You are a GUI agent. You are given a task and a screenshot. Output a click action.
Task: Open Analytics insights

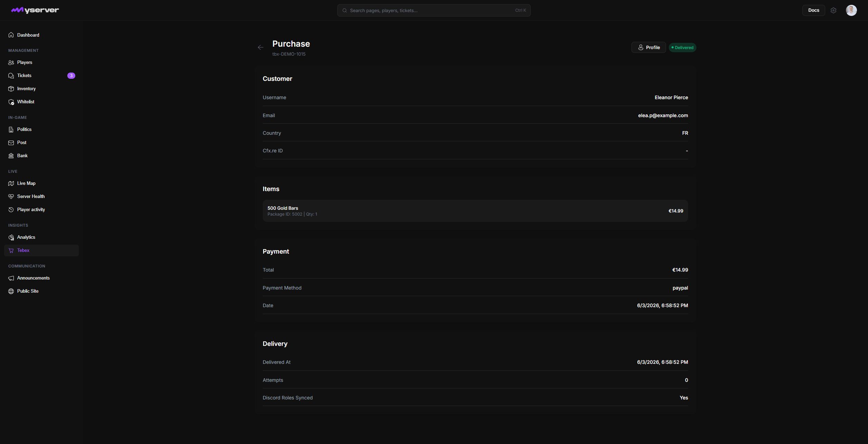tap(41, 237)
